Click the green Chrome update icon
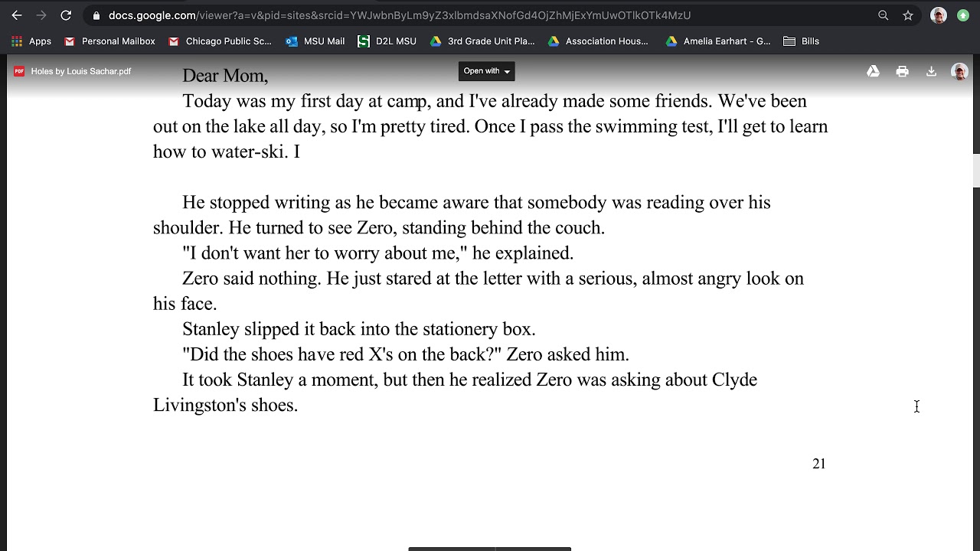The height and width of the screenshot is (551, 980). [x=963, y=15]
